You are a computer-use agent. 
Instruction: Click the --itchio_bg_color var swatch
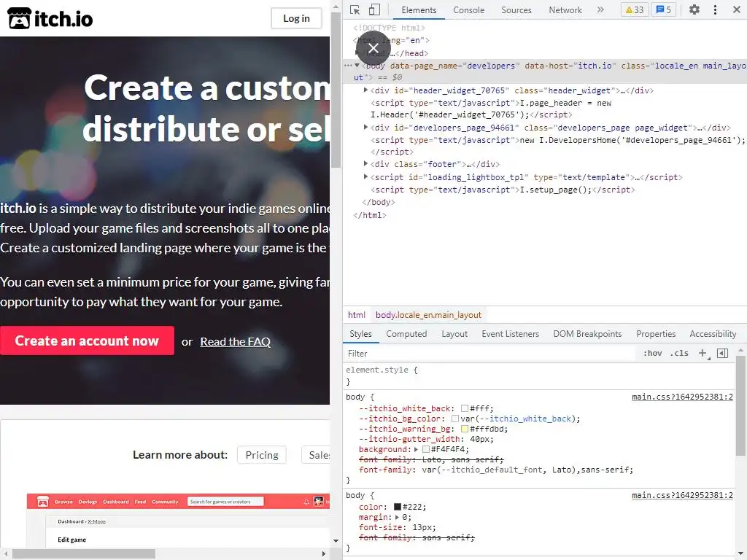tap(455, 419)
